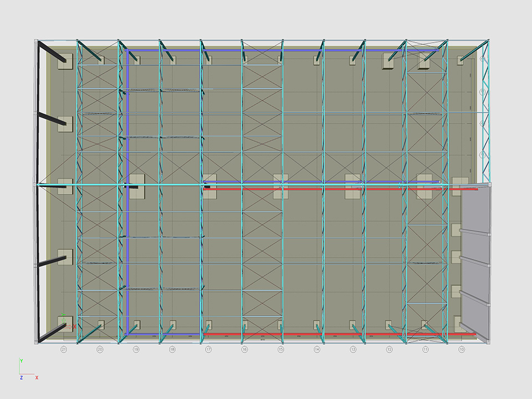Viewport: 532px width, 399px height.
Task: Click grid line bubble 21
Action: (x=64, y=350)
